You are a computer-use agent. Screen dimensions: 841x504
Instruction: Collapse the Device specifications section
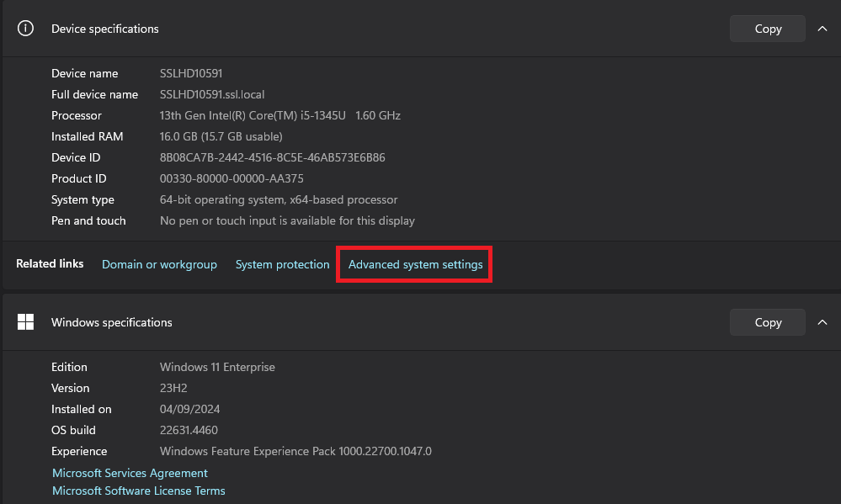pos(822,29)
